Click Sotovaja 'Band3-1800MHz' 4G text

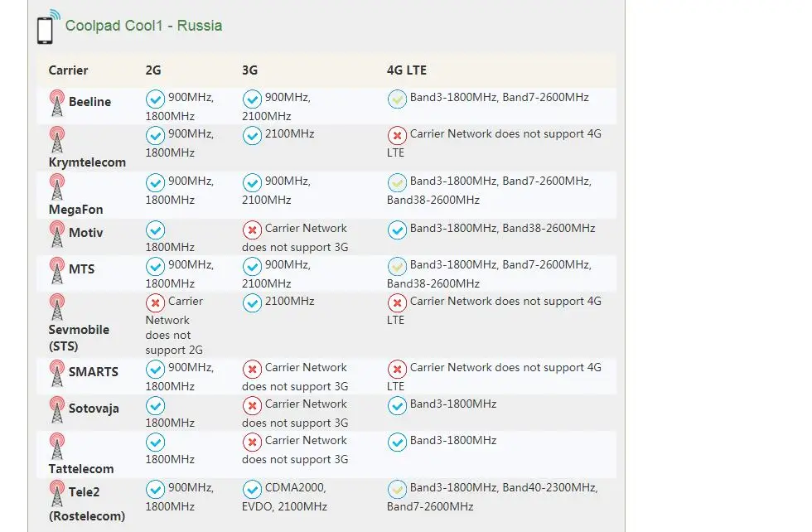[x=453, y=404]
